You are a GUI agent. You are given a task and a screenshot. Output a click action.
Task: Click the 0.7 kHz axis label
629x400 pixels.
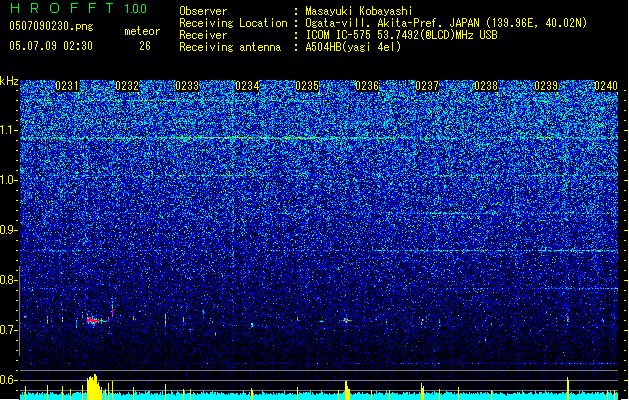[x=9, y=330]
